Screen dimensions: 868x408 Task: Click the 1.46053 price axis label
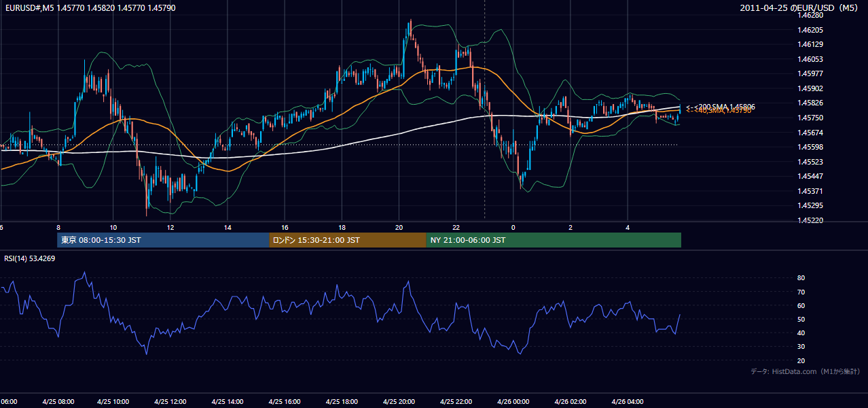pyautogui.click(x=810, y=59)
